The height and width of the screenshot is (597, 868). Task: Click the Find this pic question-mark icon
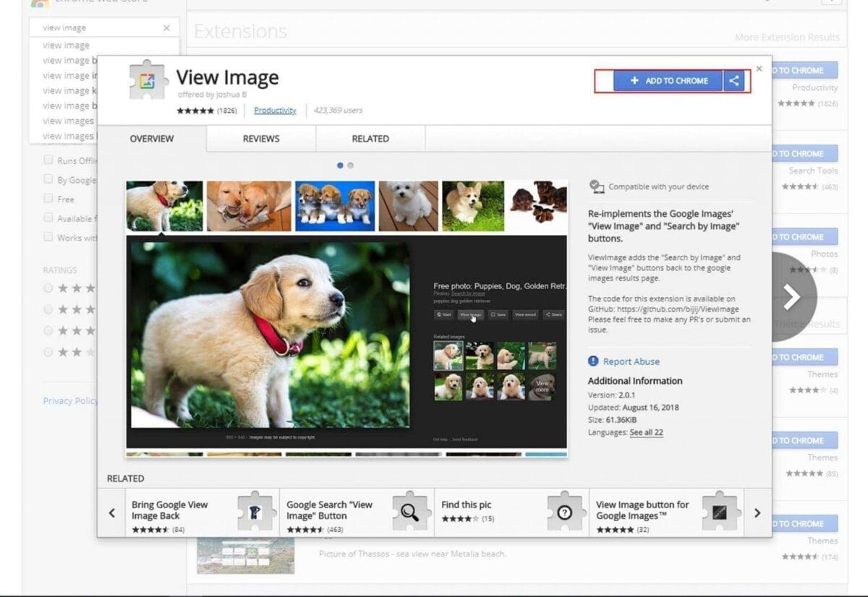tap(564, 511)
